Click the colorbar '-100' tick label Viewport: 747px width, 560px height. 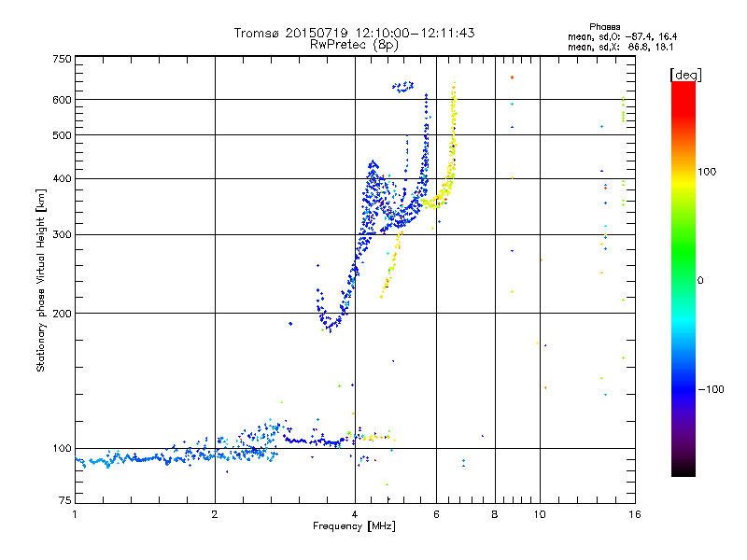(712, 389)
